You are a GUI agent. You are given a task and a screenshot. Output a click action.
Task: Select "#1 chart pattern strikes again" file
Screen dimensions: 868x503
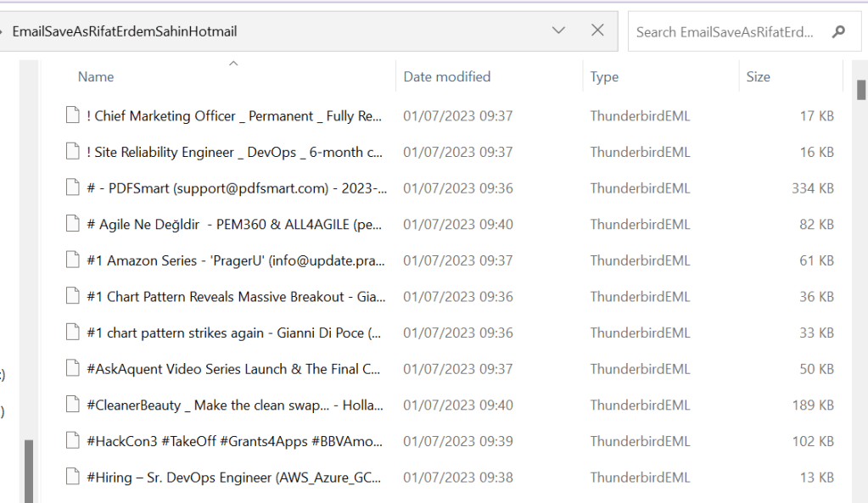click(233, 333)
